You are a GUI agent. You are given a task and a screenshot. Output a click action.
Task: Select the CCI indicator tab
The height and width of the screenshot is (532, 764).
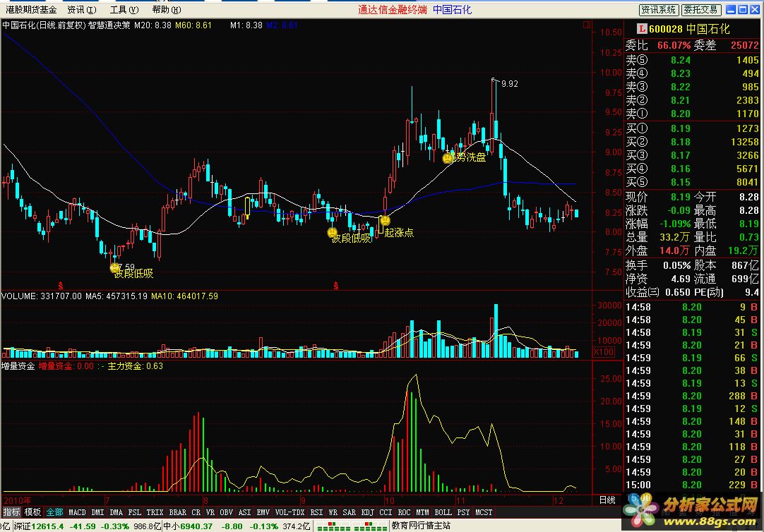coord(386,512)
